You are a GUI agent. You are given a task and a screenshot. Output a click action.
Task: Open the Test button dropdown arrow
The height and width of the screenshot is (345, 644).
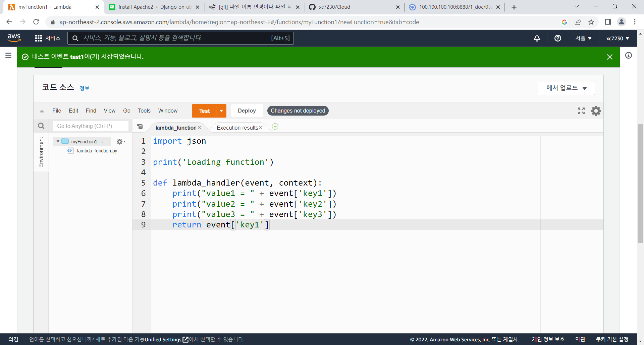[221, 111]
